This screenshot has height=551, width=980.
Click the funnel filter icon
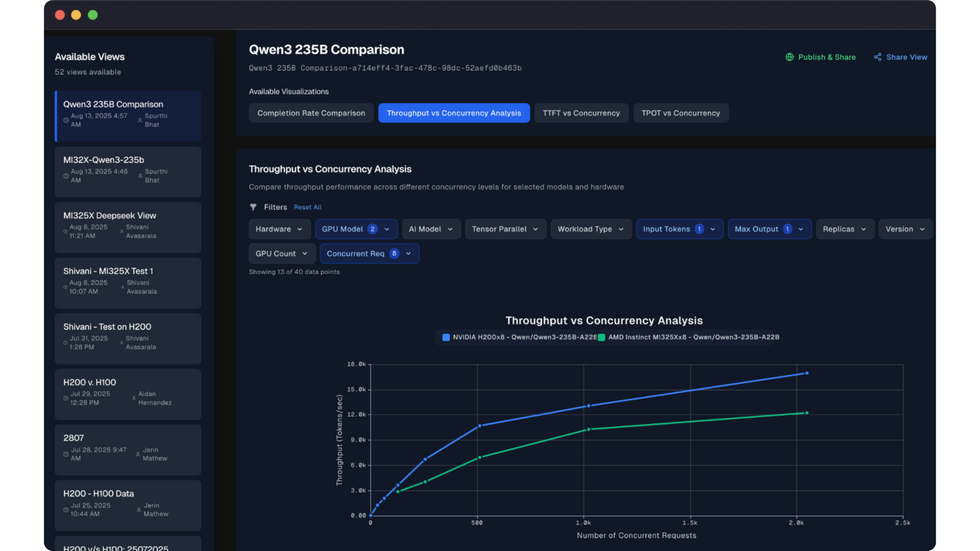pyautogui.click(x=253, y=207)
